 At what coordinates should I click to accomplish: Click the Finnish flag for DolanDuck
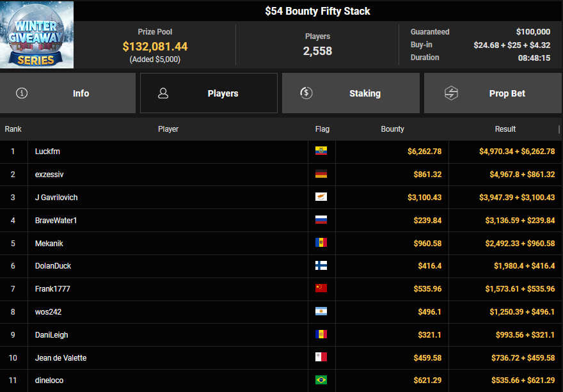click(321, 266)
